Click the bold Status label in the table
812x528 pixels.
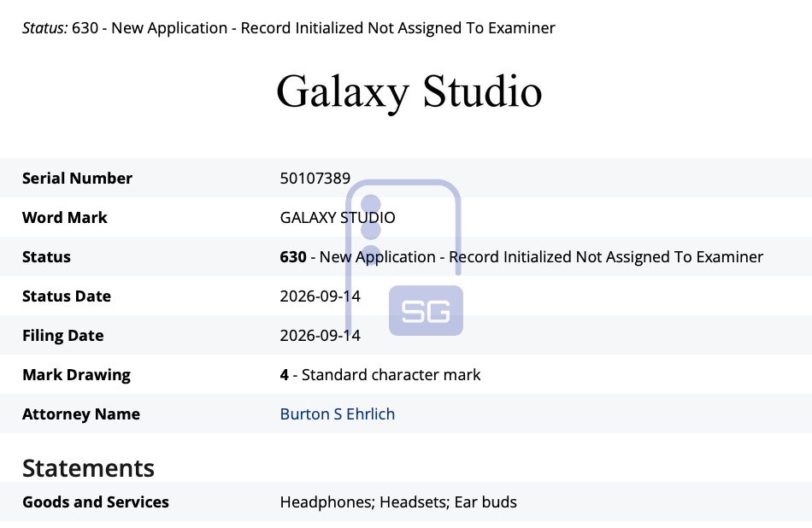click(46, 257)
